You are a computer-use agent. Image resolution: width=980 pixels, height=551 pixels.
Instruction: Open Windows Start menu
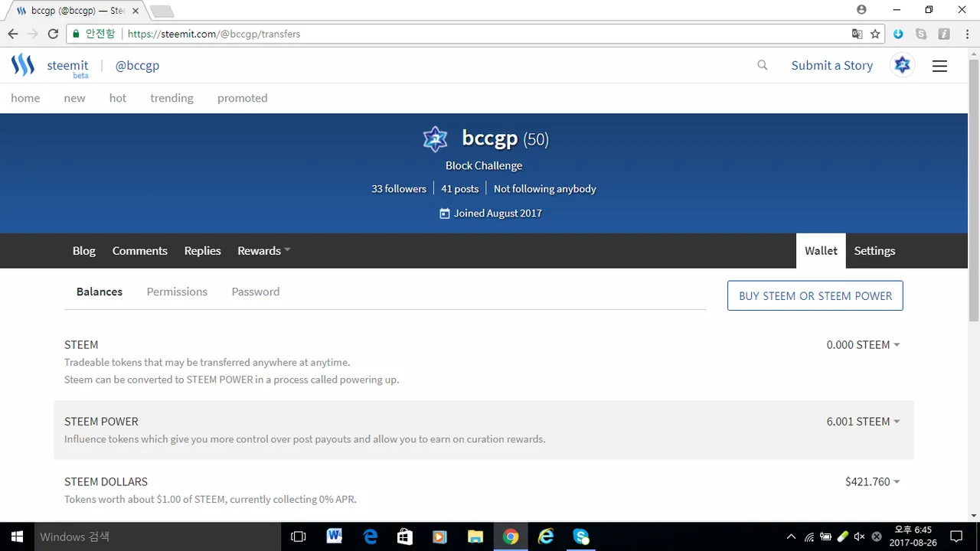tap(17, 536)
